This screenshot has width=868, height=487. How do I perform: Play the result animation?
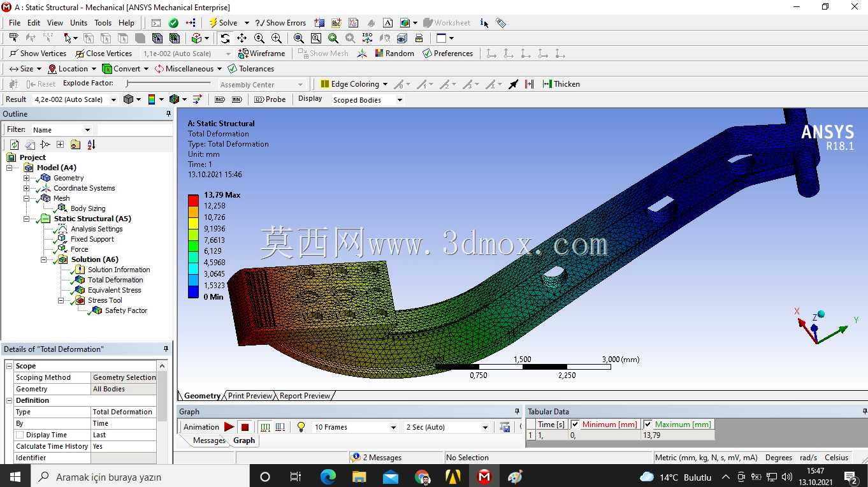click(x=229, y=427)
